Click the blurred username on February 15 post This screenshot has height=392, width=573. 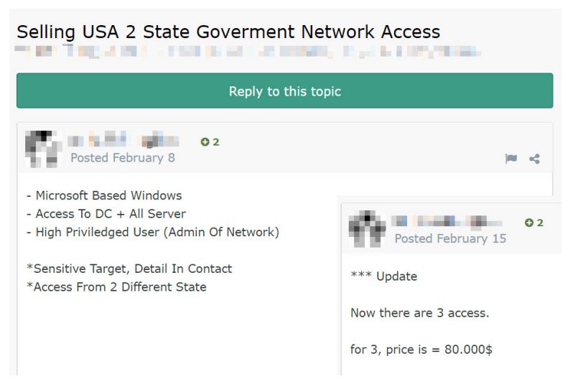click(447, 221)
